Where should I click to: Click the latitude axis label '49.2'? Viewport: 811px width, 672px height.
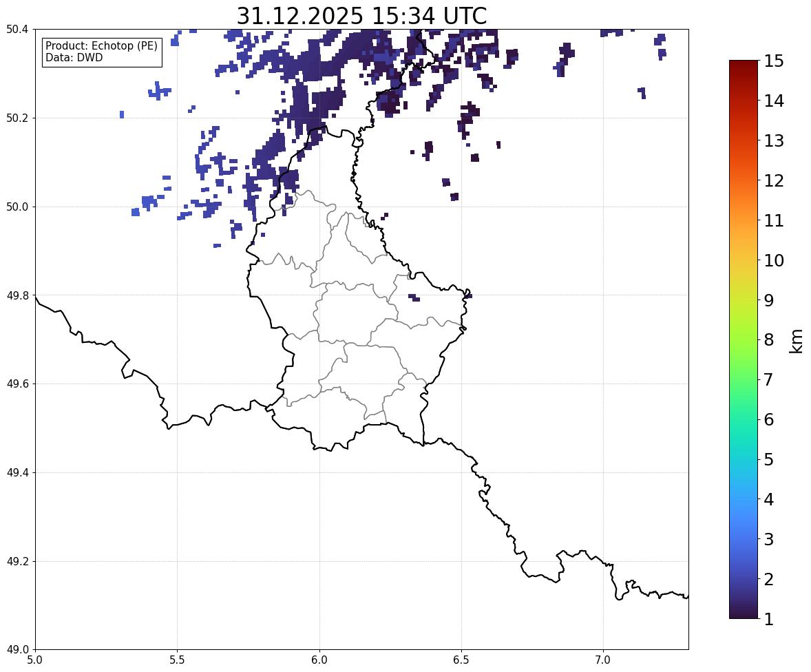[x=17, y=561]
